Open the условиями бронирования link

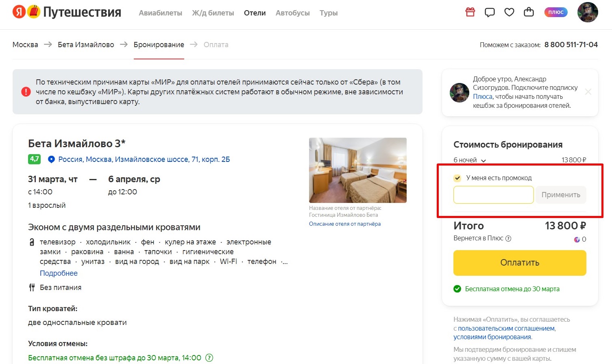[492, 337]
